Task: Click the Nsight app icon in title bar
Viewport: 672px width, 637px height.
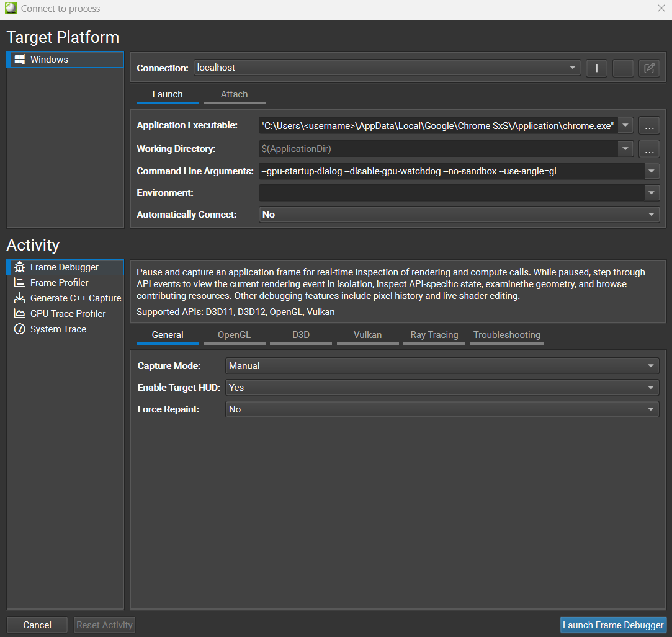Action: (11, 8)
